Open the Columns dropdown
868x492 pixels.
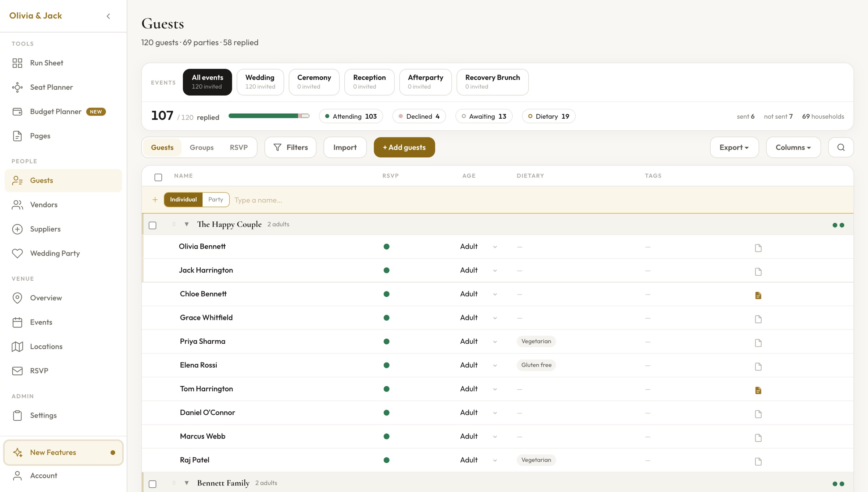tap(793, 147)
